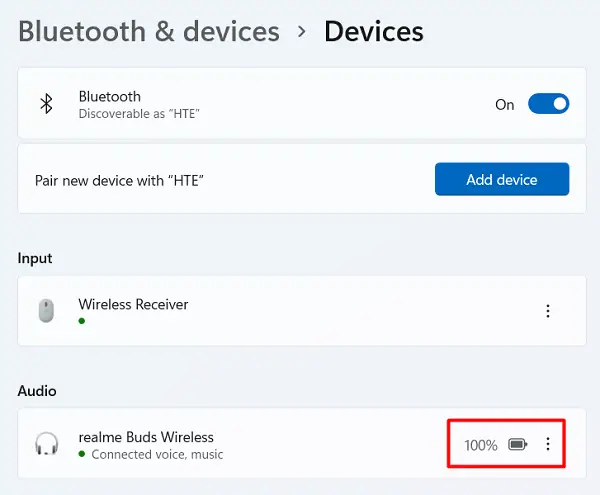Image resolution: width=600 pixels, height=495 pixels.
Task: Select the Devices page title
Action: pyautogui.click(x=373, y=32)
